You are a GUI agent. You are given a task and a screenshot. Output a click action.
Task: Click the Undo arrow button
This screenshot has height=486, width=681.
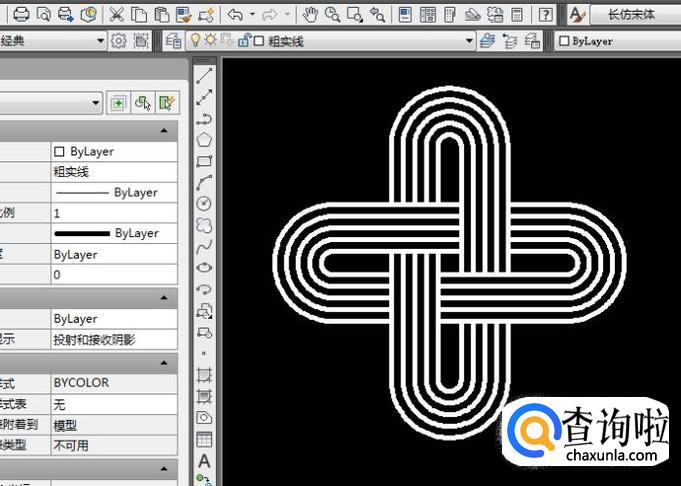click(x=235, y=15)
